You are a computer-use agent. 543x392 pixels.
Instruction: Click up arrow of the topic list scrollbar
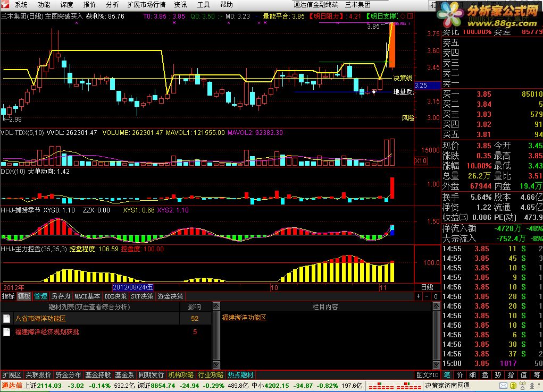216,306
